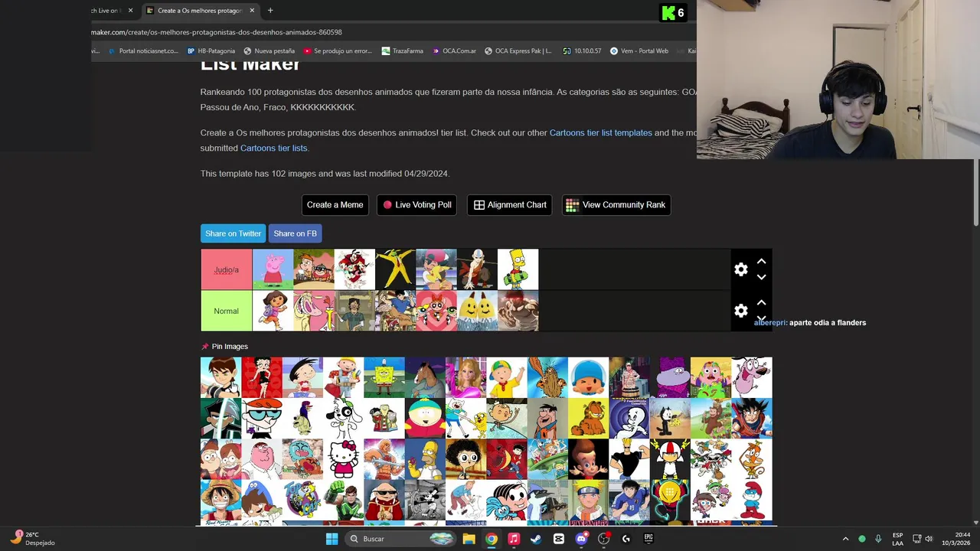Expand hidden system tray icons chevron

[845, 539]
